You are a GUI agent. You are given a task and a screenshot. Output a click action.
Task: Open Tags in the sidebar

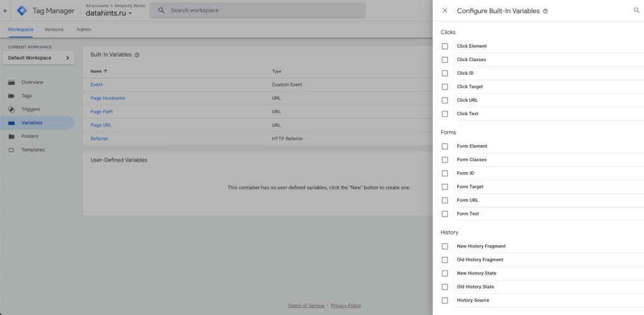pos(26,96)
